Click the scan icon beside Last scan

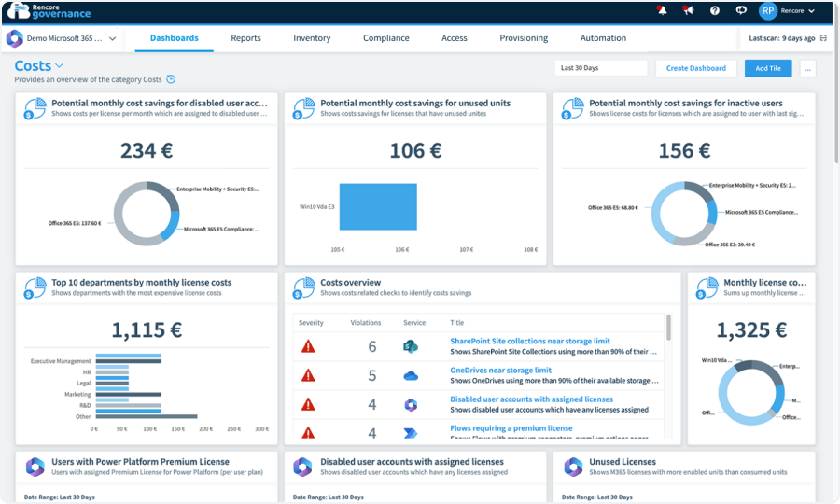[823, 38]
